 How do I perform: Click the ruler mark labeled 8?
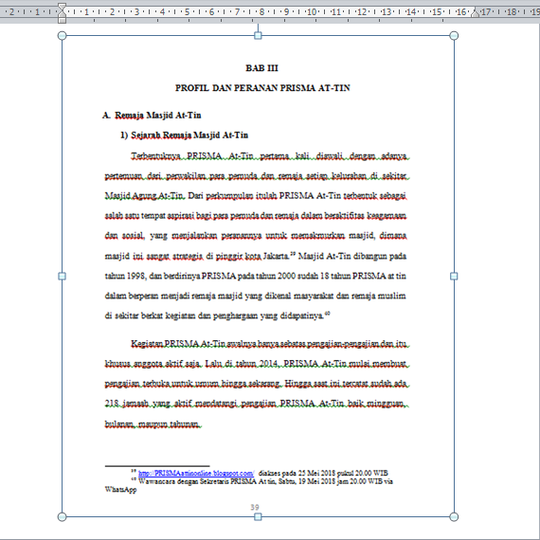tap(261, 12)
